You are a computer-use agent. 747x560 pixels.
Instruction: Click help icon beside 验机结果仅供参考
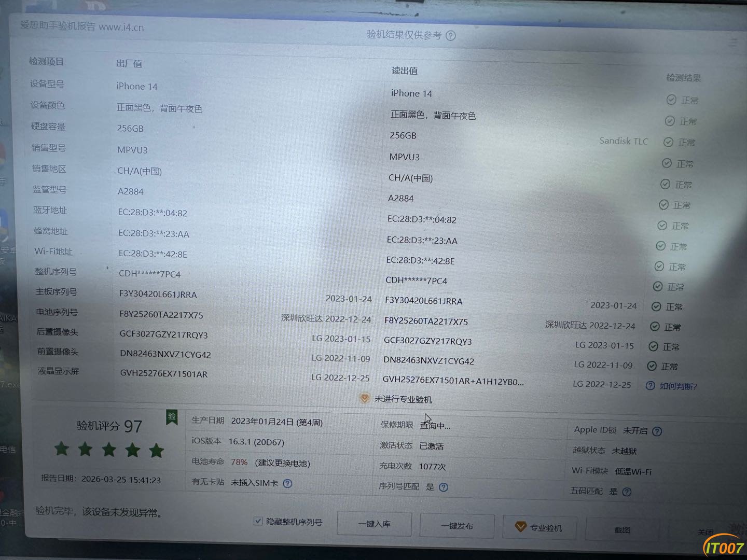451,36
